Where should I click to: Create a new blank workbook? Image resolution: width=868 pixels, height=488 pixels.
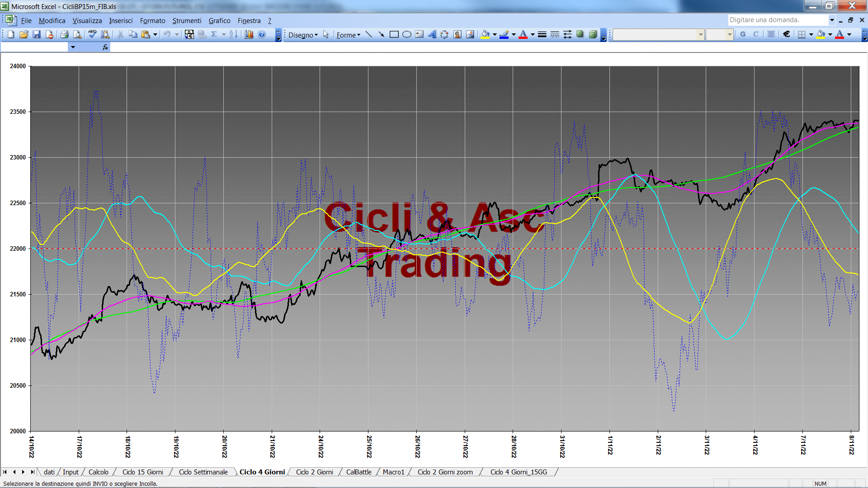coord(11,34)
